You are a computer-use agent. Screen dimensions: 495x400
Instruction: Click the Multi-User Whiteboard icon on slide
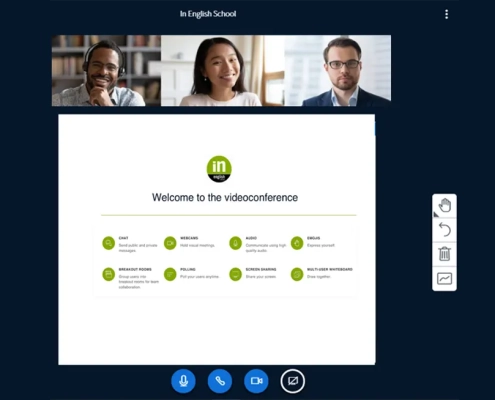[297, 274]
